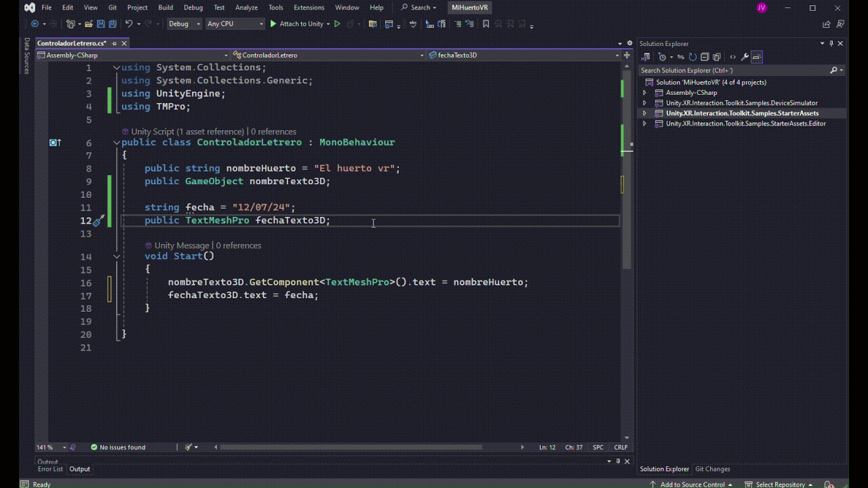Click Start Without Debugging outline play icon
Screen dimensions: 868x488
click(337, 24)
